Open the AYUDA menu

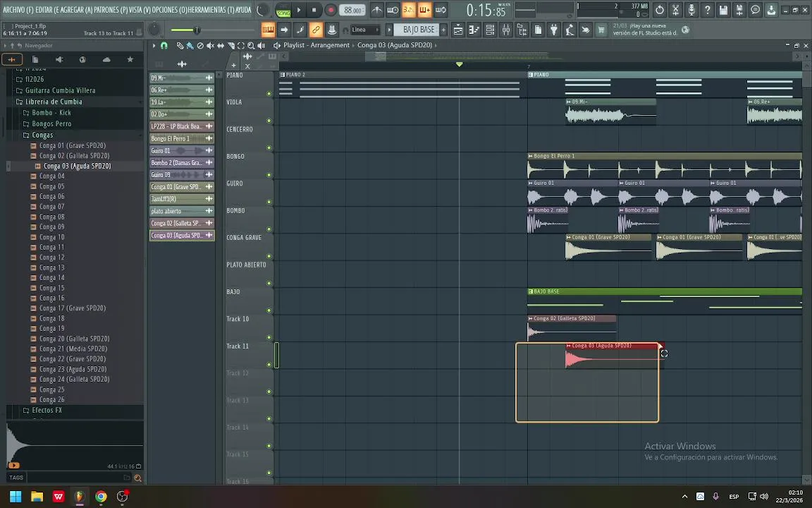pyautogui.click(x=244, y=10)
